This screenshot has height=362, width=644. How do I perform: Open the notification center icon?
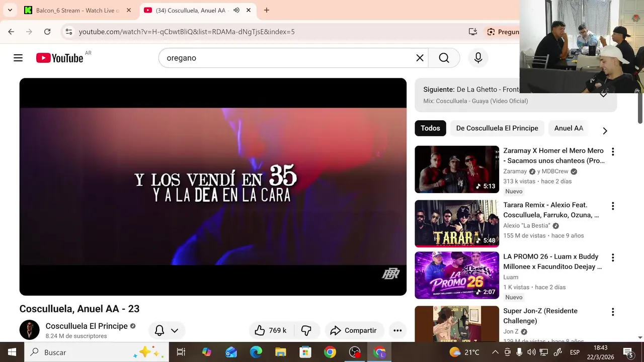tap(628, 352)
